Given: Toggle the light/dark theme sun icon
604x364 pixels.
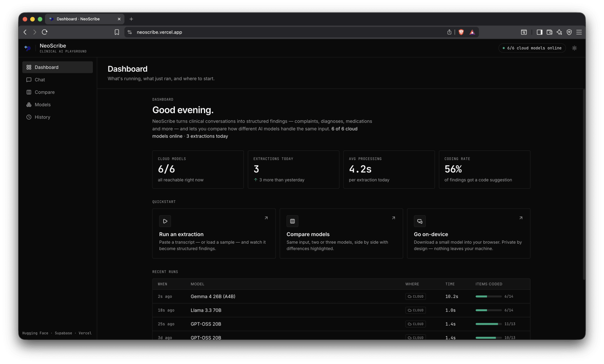Looking at the screenshot, I should click(x=574, y=48).
